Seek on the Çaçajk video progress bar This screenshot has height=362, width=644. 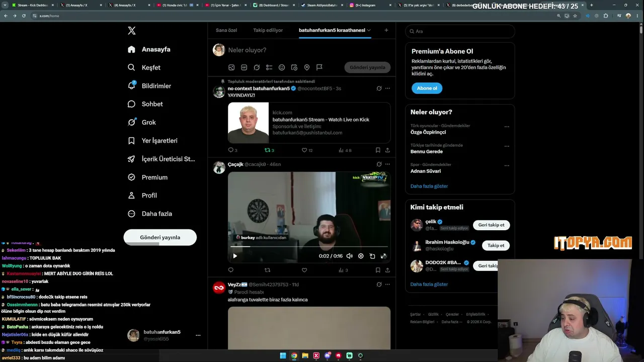[x=309, y=247]
